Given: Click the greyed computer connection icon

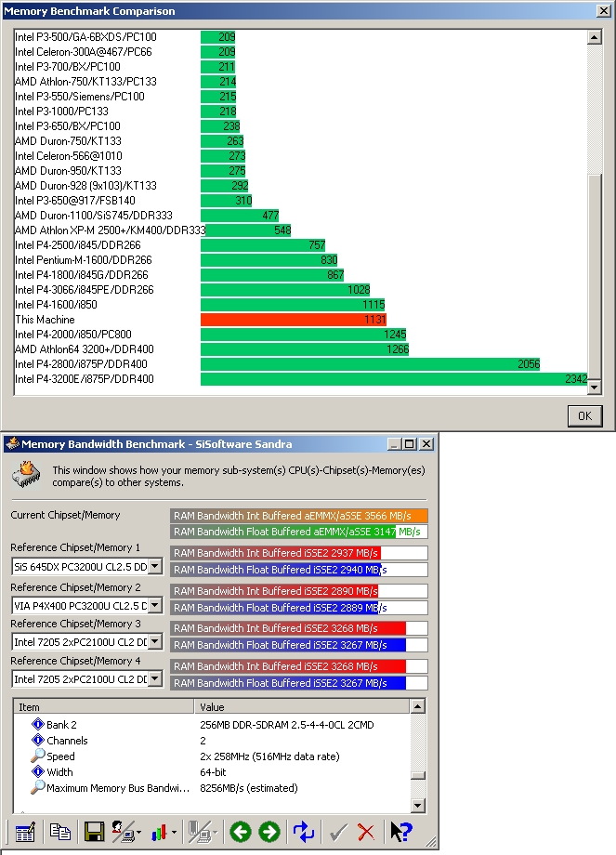Looking at the screenshot, I should (199, 832).
